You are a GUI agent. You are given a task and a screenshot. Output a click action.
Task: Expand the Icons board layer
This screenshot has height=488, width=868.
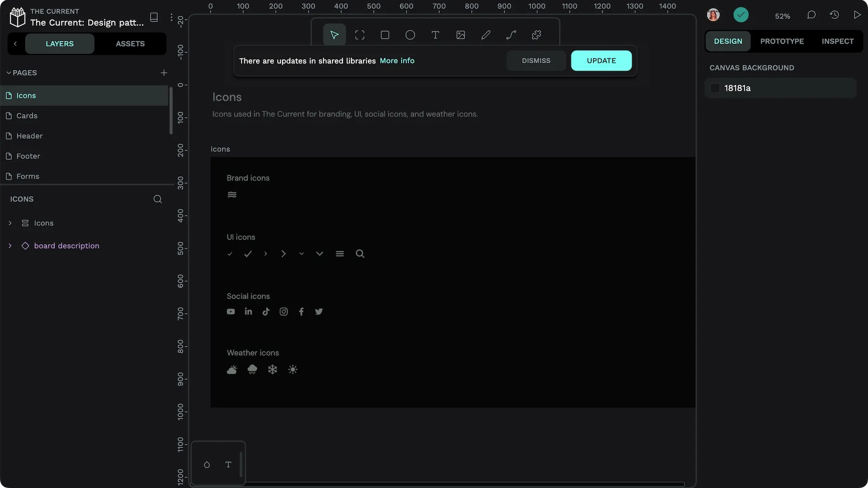click(10, 223)
